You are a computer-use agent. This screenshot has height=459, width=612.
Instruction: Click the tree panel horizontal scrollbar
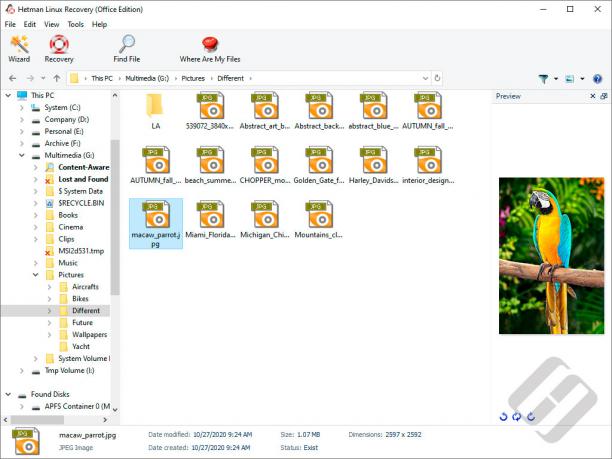click(x=37, y=420)
